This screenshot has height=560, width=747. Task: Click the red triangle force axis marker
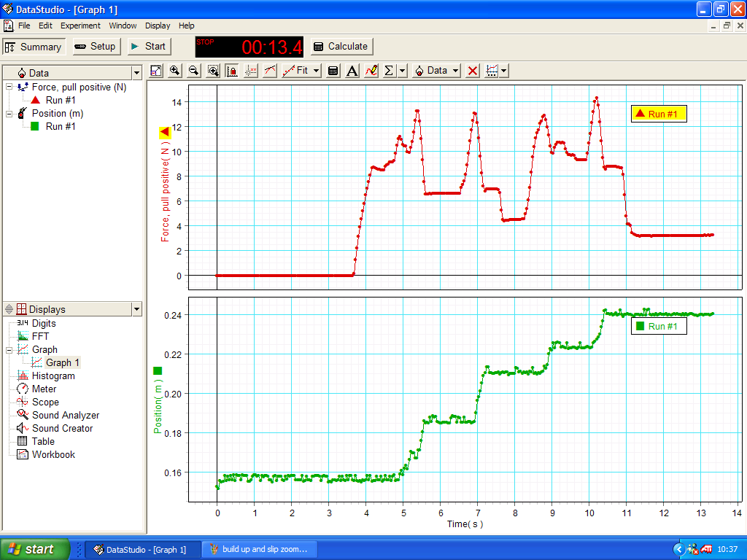[165, 132]
